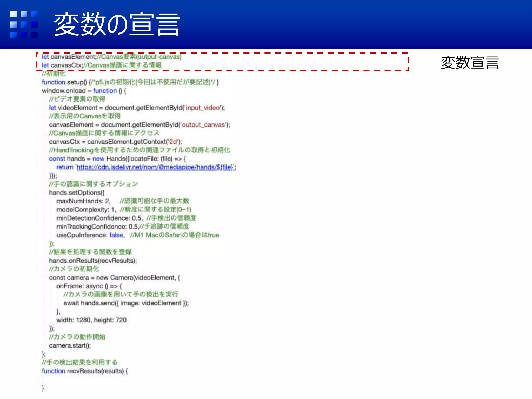Select the 'output_canvas' getElementById line

[139, 125]
